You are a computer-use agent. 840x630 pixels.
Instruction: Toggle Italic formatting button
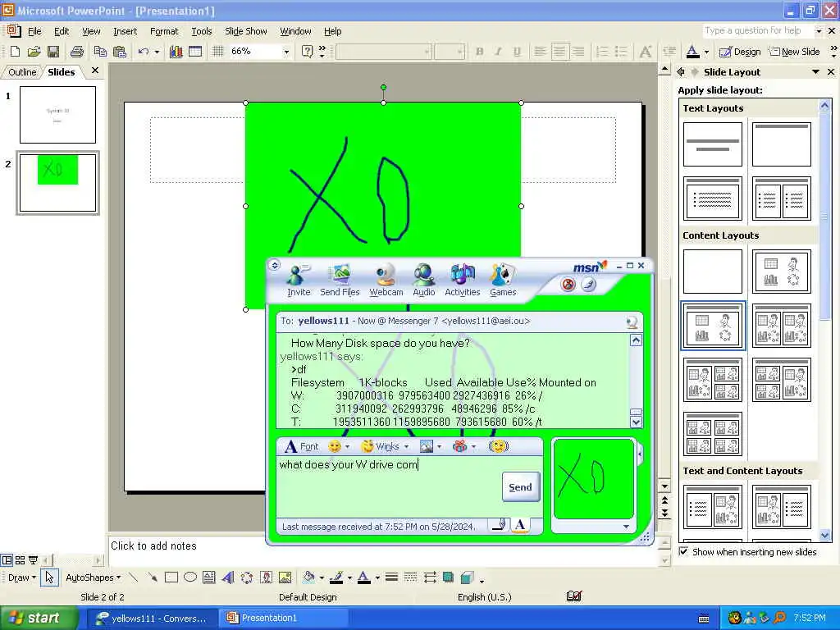(498, 52)
